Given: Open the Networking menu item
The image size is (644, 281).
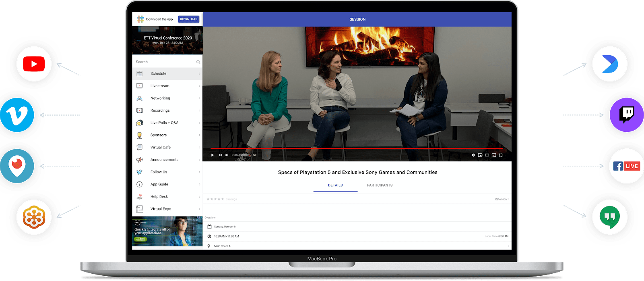Looking at the screenshot, I should click(x=167, y=98).
